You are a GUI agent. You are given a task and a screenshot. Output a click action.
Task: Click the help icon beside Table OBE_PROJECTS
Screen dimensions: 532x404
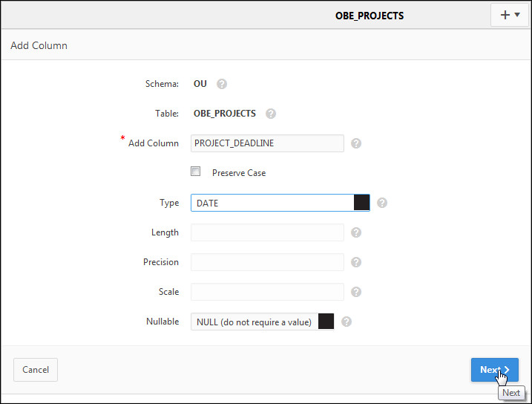(x=271, y=114)
